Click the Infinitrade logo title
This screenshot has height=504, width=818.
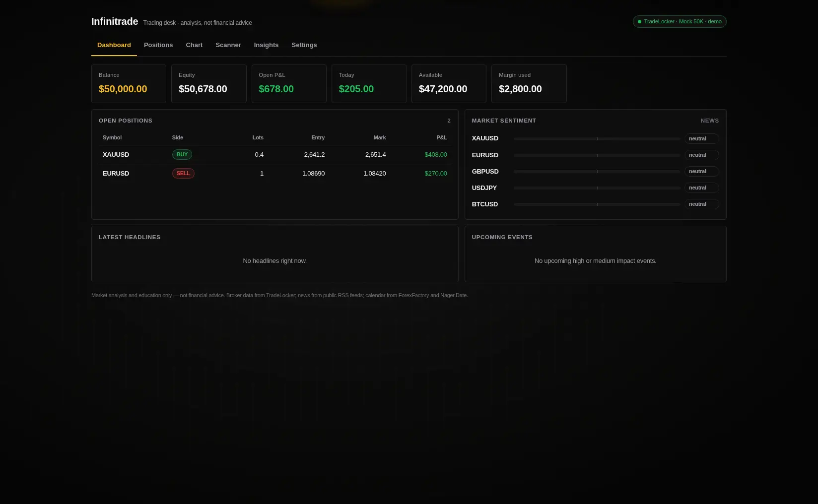point(115,21)
